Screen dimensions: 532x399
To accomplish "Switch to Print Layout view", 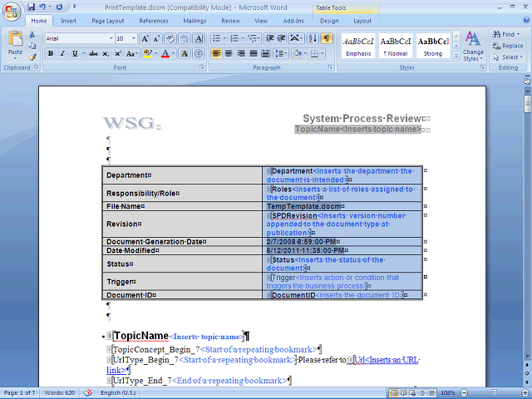I will coord(394,393).
